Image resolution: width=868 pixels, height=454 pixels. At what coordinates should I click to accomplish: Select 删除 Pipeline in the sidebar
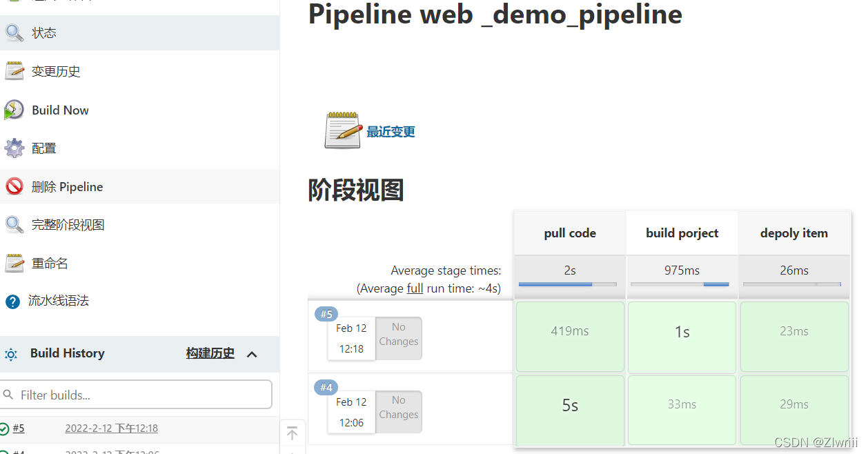(x=139, y=186)
